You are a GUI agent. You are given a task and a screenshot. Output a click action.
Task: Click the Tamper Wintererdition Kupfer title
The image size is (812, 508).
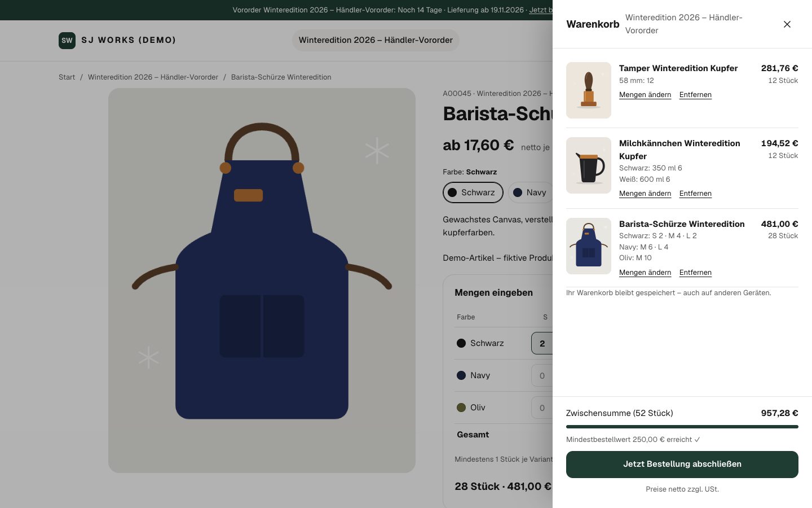678,68
